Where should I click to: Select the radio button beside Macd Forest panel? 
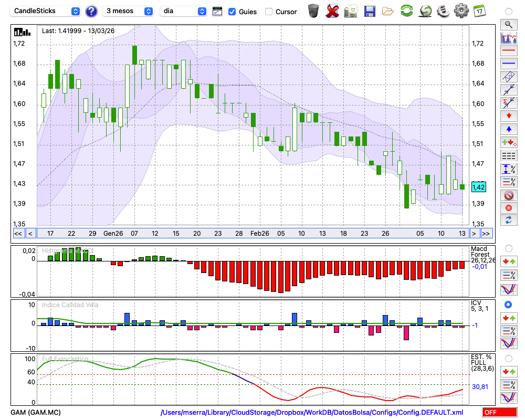(x=508, y=248)
